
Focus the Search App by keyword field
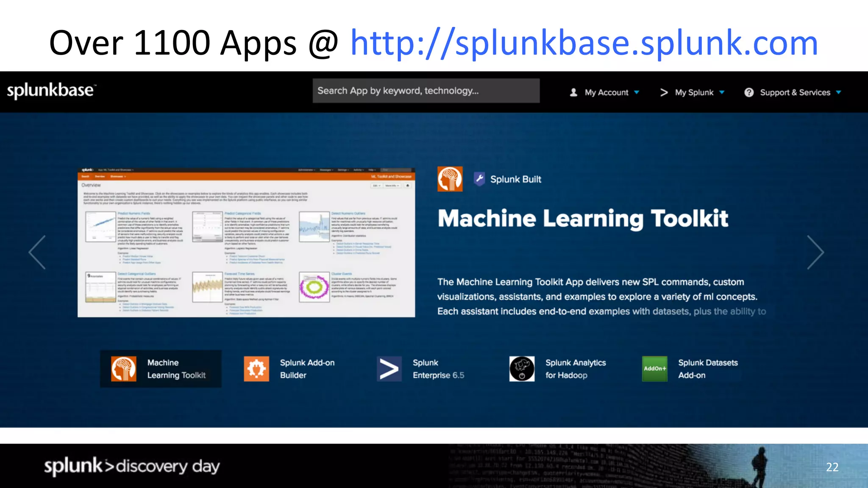pos(426,91)
